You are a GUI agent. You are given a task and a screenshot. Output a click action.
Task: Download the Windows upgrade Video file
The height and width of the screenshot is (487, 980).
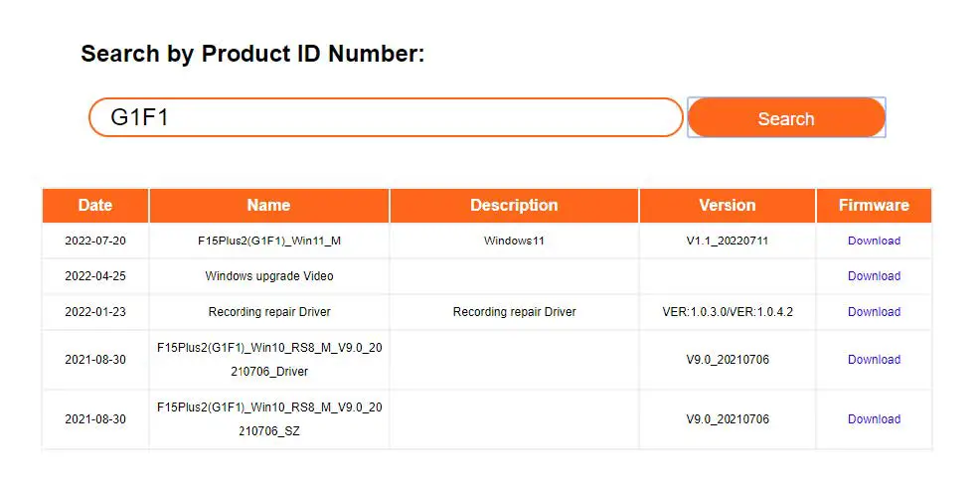[x=874, y=276]
